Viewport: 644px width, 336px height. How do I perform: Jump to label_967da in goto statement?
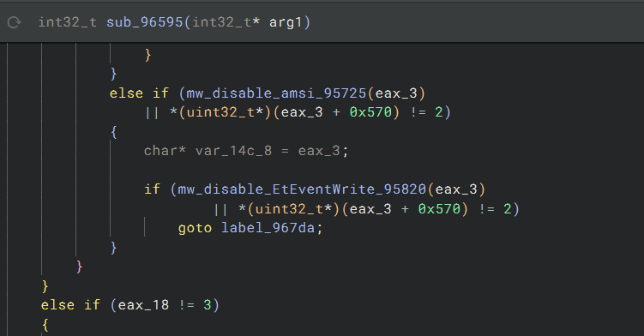pos(268,228)
